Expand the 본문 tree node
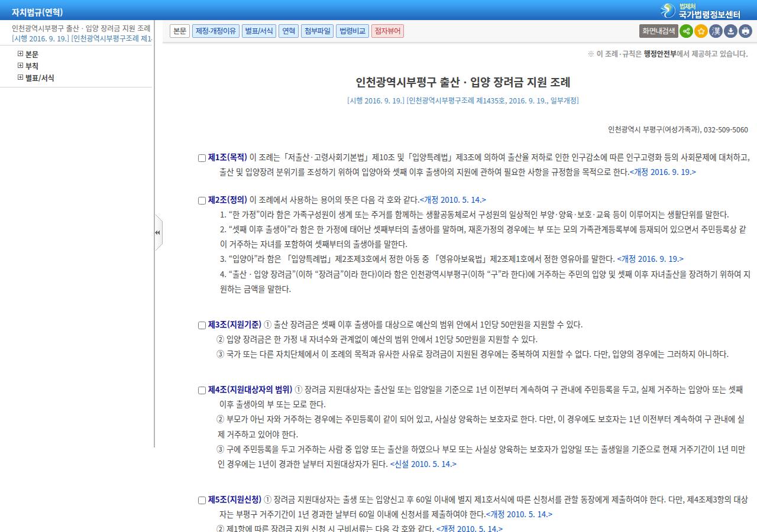757x532 pixels. pyautogui.click(x=21, y=54)
